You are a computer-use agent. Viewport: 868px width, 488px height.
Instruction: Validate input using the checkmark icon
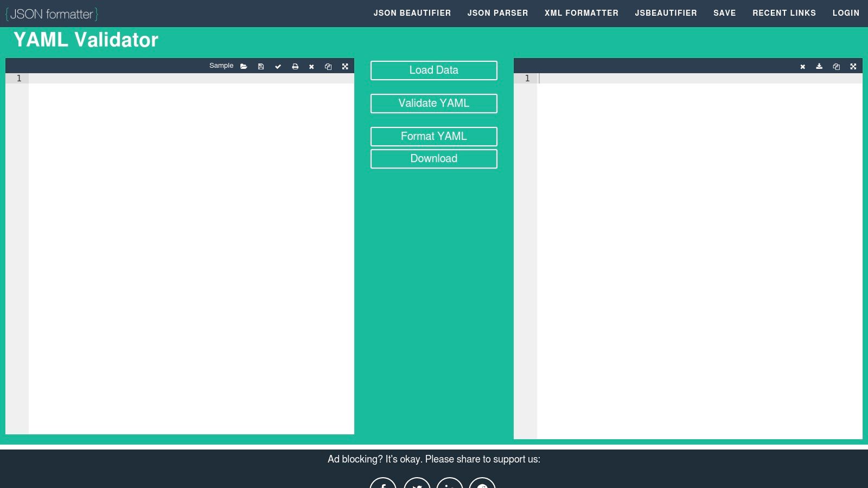(x=278, y=66)
